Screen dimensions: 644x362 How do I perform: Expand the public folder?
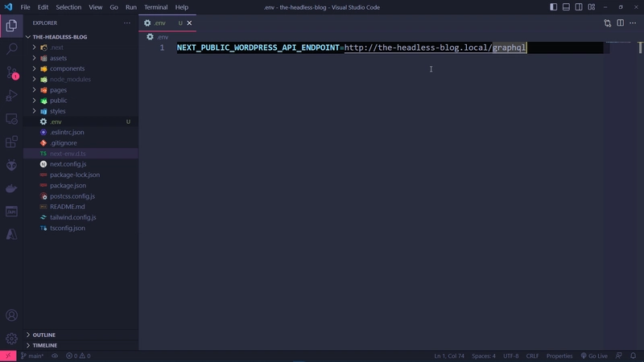coord(80,101)
